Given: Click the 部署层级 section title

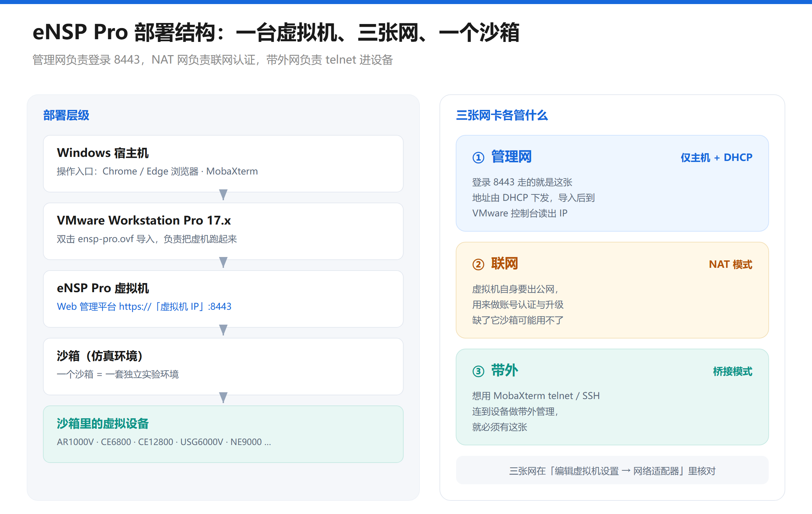Looking at the screenshot, I should 66,115.
